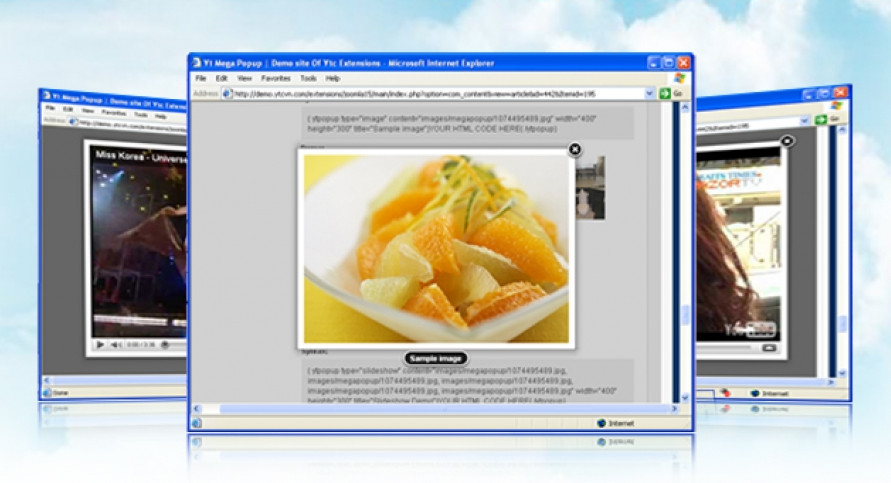
Task: Click horizontal scrollbar right arrow in center window
Action: (675, 409)
